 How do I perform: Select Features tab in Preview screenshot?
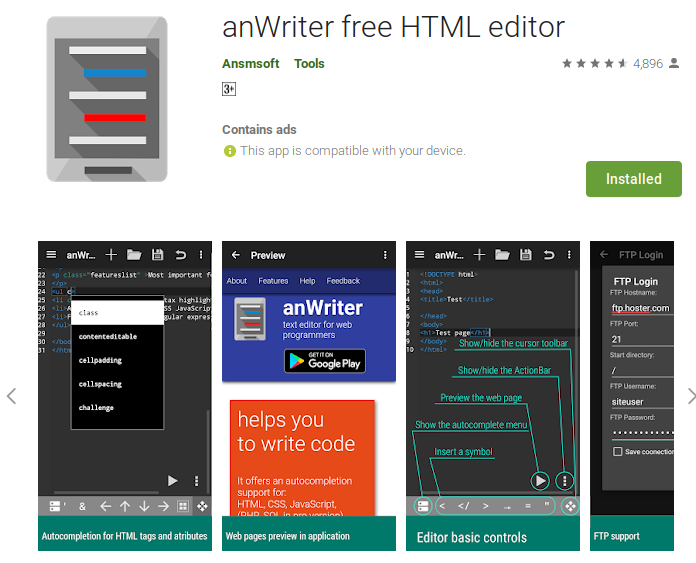click(273, 281)
